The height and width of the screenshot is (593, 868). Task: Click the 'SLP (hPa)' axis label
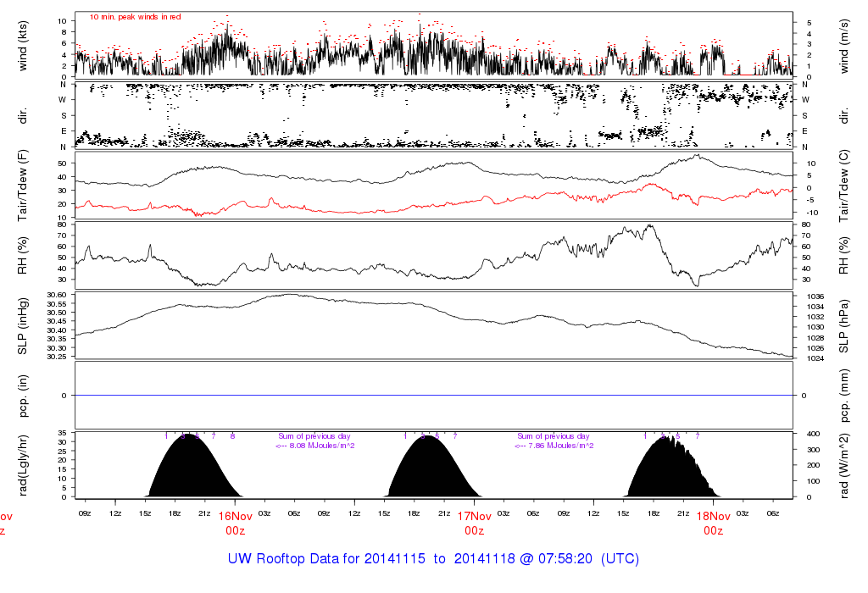coord(843,325)
